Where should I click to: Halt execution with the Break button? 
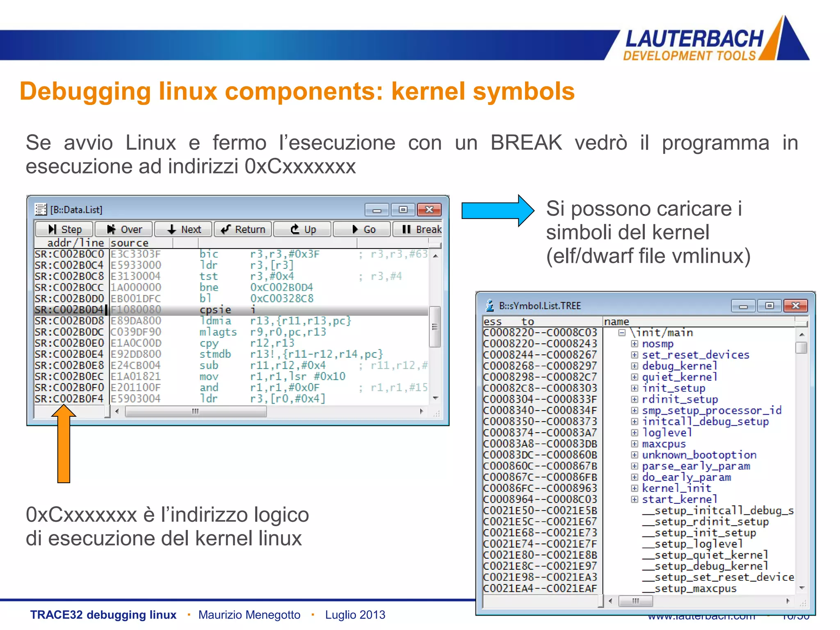(x=418, y=229)
